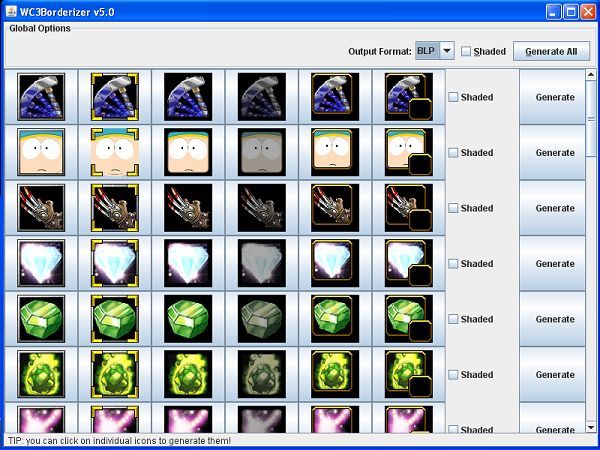This screenshot has width=600, height=450.
Task: Toggle Shaded for the green emerald row
Action: tap(453, 319)
